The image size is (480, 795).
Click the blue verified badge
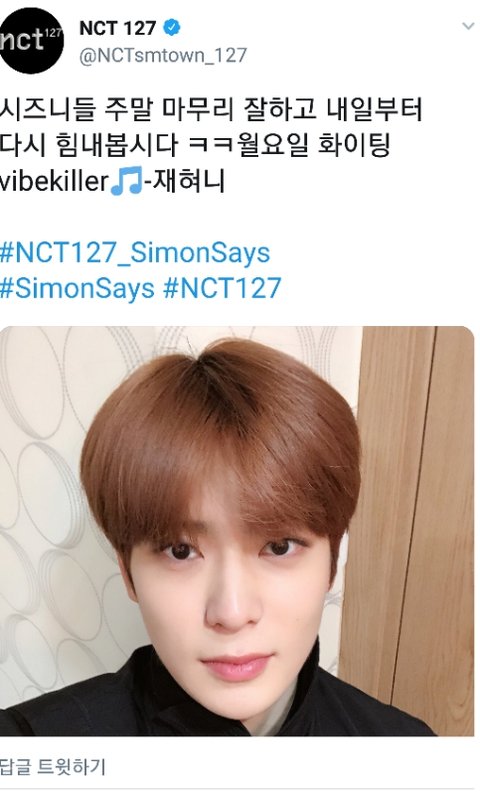click(x=172, y=27)
